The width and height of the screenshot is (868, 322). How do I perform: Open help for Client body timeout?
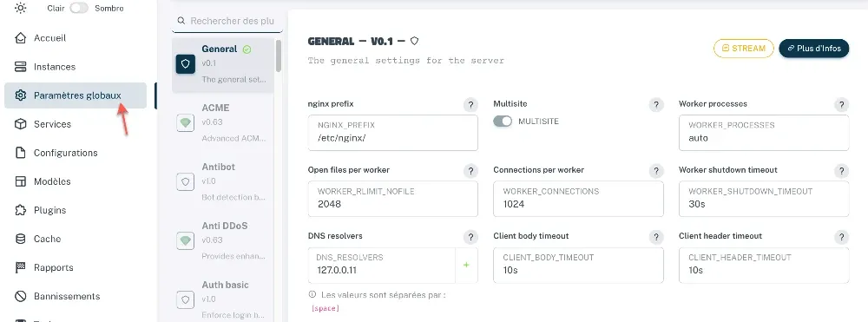pos(655,237)
